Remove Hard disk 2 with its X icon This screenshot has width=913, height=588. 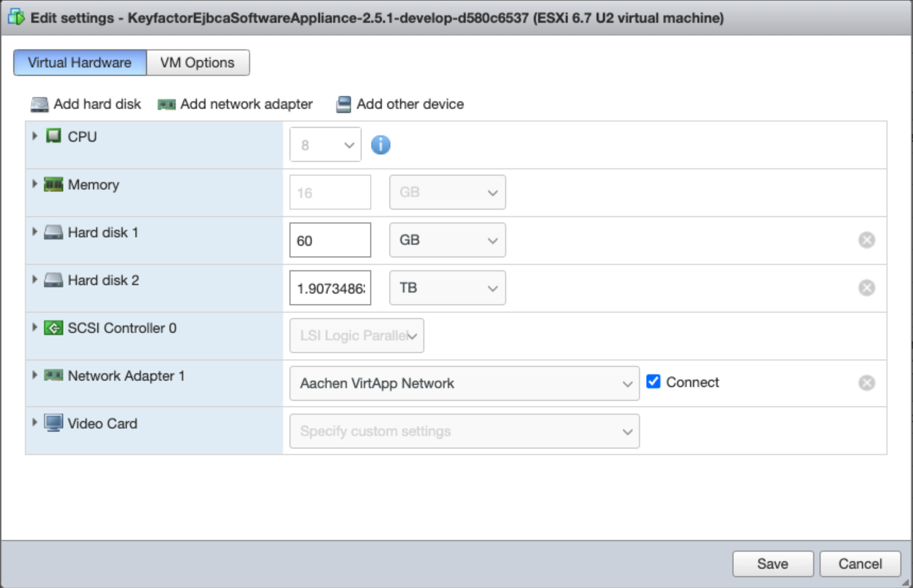[x=866, y=288]
